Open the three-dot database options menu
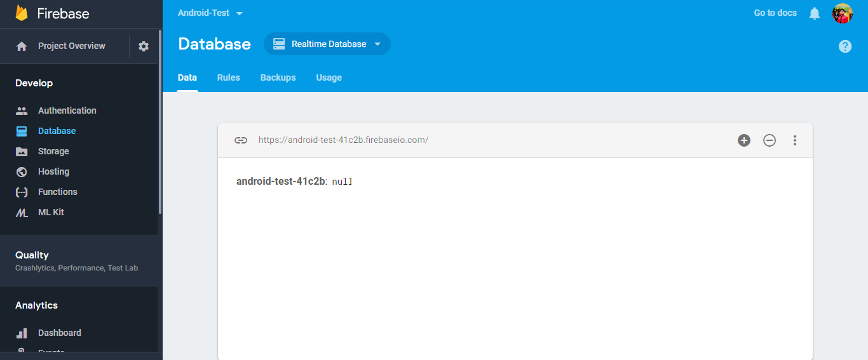868x360 pixels. [x=795, y=140]
